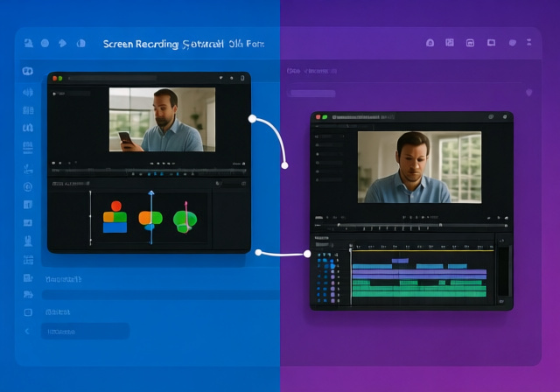Click the small icon at the purple header's far end
The image size is (560, 392).
pyautogui.click(x=528, y=42)
